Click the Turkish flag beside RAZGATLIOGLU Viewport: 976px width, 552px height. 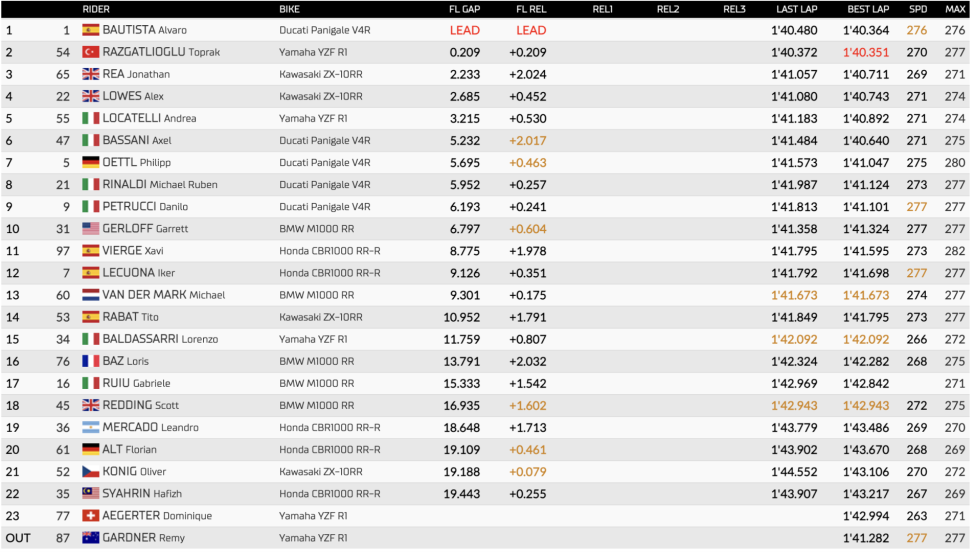pyautogui.click(x=91, y=52)
